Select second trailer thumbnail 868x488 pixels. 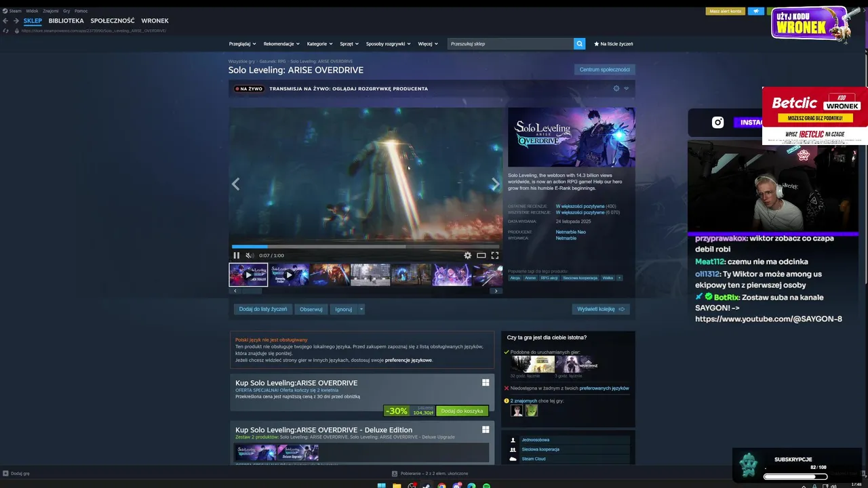(290, 274)
